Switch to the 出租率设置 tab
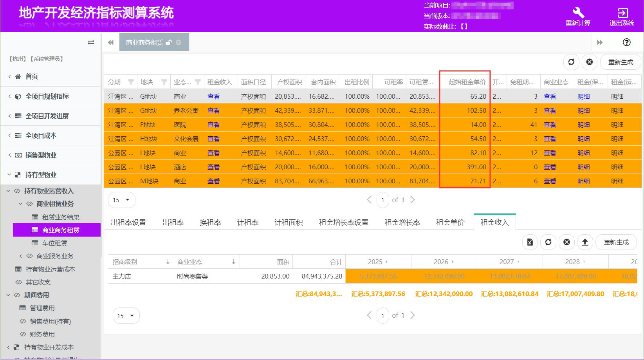Screen dimensions: 644x360 tap(128, 222)
